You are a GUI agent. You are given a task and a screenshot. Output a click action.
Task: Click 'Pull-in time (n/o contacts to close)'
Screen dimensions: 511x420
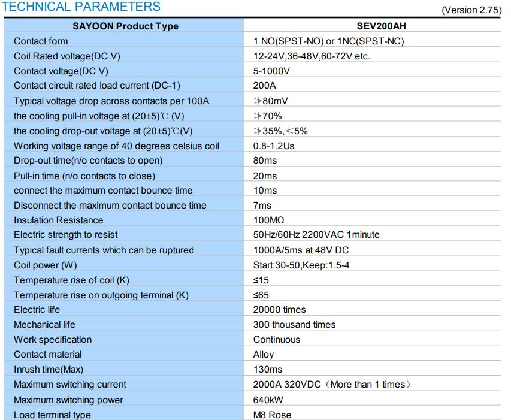[x=84, y=176]
